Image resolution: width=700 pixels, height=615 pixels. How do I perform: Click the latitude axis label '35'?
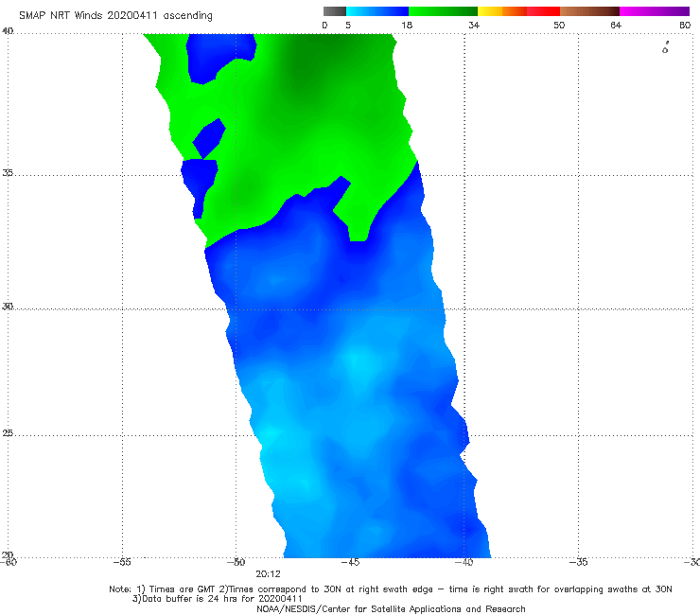(x=8, y=172)
